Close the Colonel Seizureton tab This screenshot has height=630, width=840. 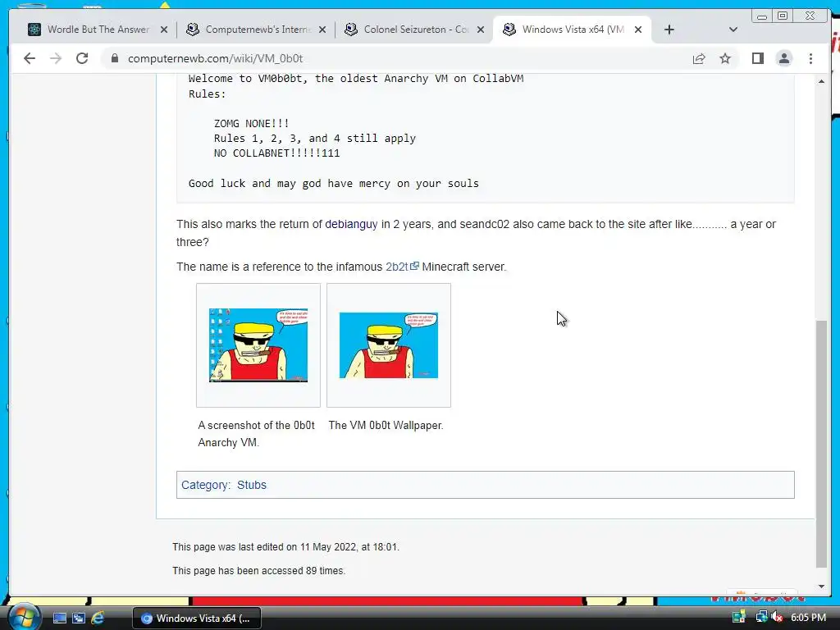coord(481,30)
